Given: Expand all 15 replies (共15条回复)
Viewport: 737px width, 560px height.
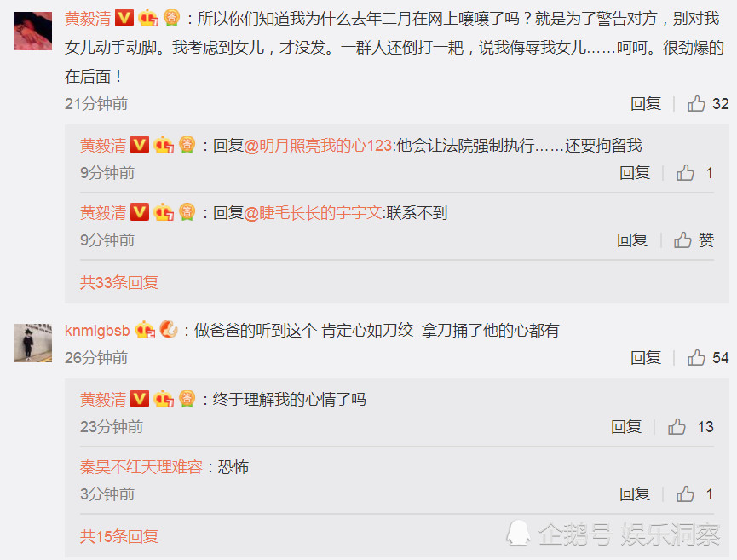Looking at the screenshot, I should point(119,536).
